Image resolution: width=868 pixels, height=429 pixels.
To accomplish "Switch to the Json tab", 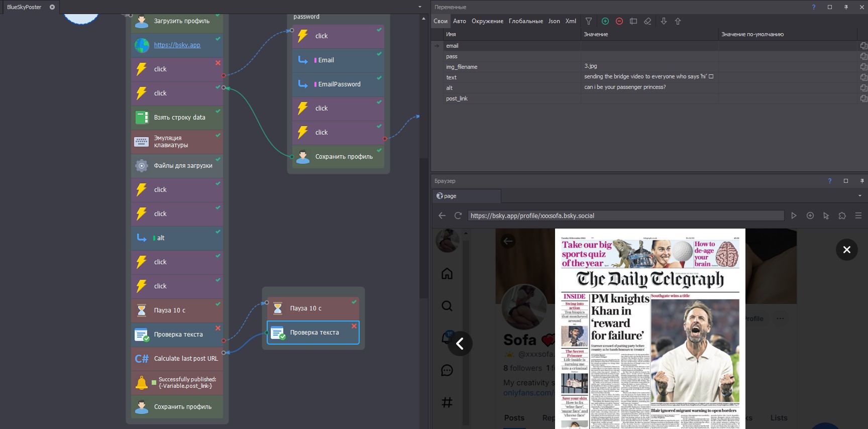I will click(x=554, y=21).
